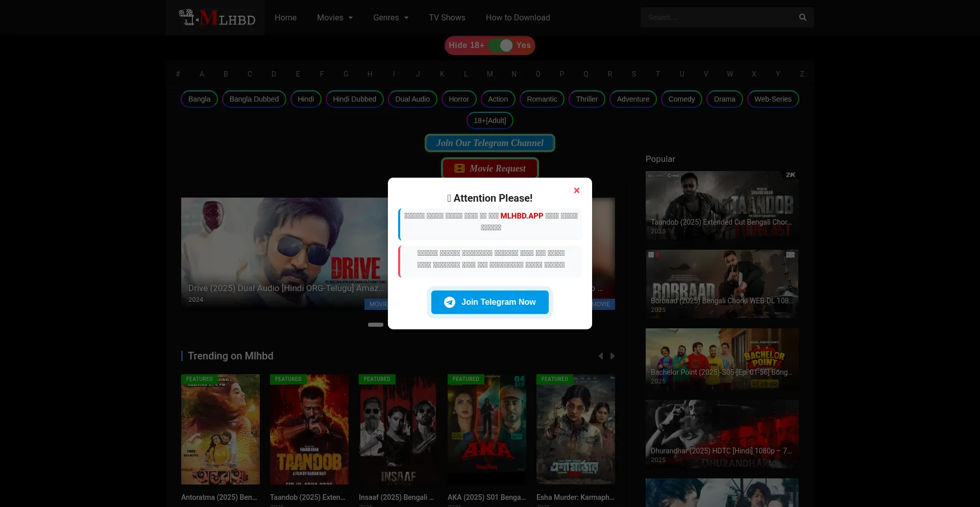
Task: Click Join Our Telegram Channel button
Action: pos(489,143)
